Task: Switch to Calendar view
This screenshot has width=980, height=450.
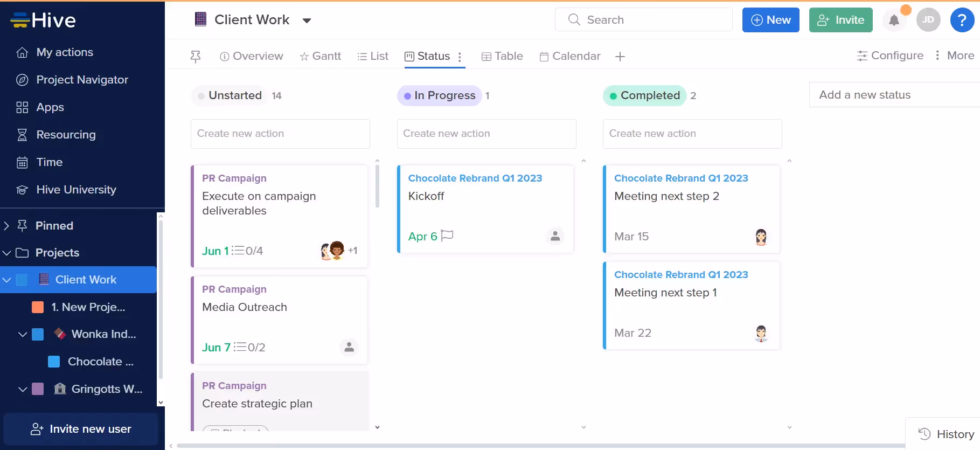Action: coord(570,56)
